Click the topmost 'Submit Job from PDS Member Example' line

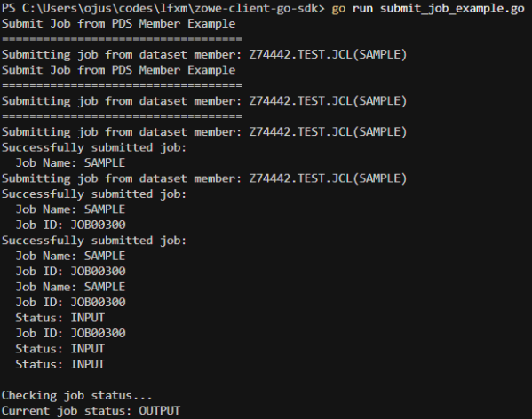click(x=118, y=24)
